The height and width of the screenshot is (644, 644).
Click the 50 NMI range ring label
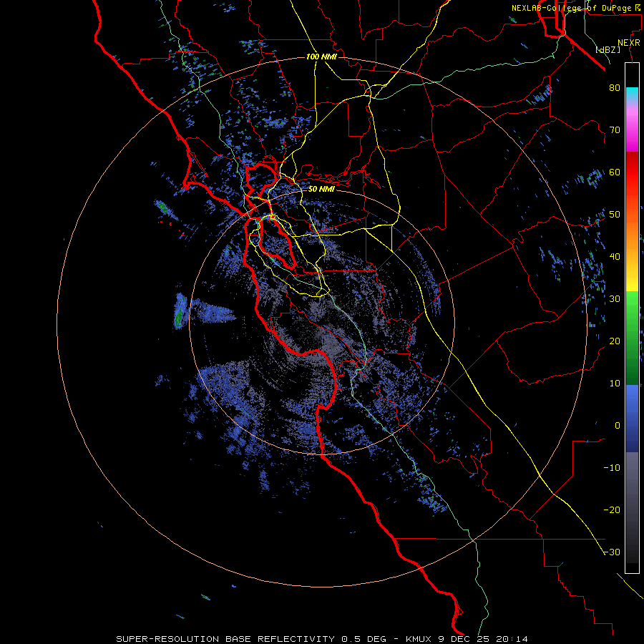pos(321,189)
